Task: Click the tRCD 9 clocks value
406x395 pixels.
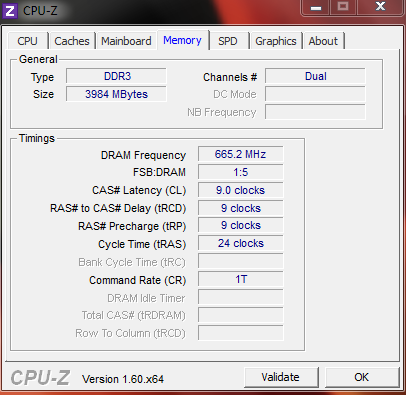Action: (240, 208)
